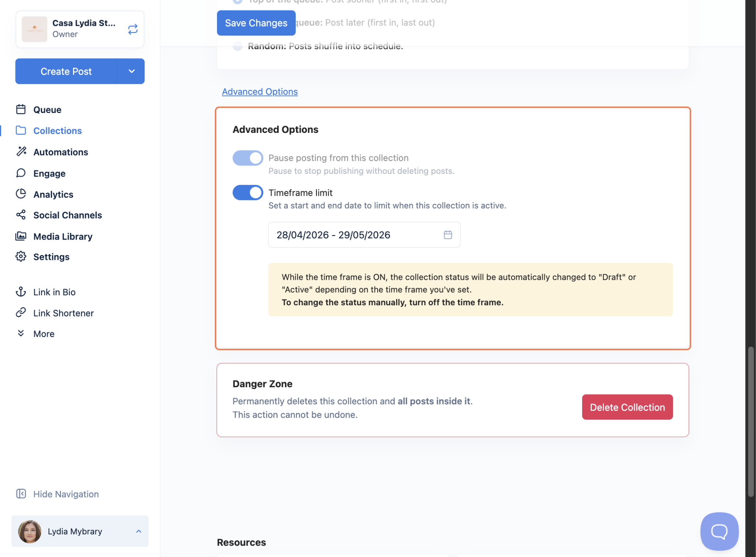Click the workspace switch arrows icon
Screen dimensions: 756x557
[133, 29]
